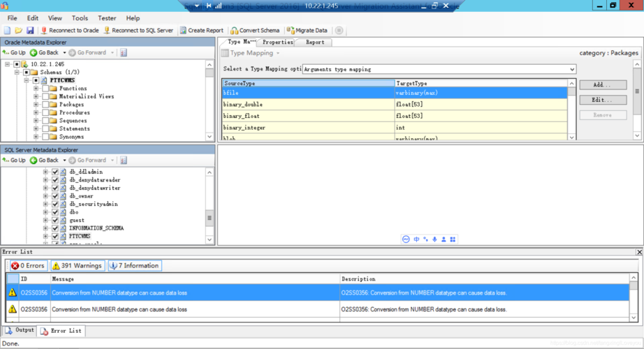Select the binary_double type mapping row
Screen dimensions: 644x349
(307, 105)
